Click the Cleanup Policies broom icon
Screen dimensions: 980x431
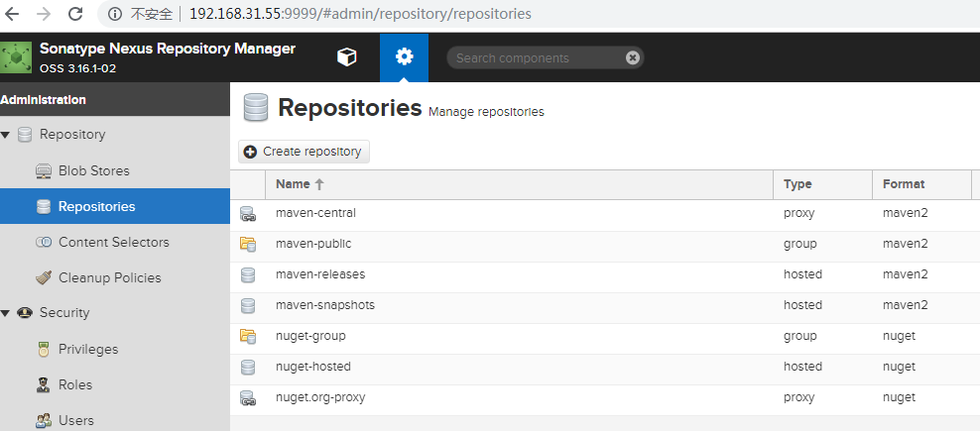coord(43,277)
